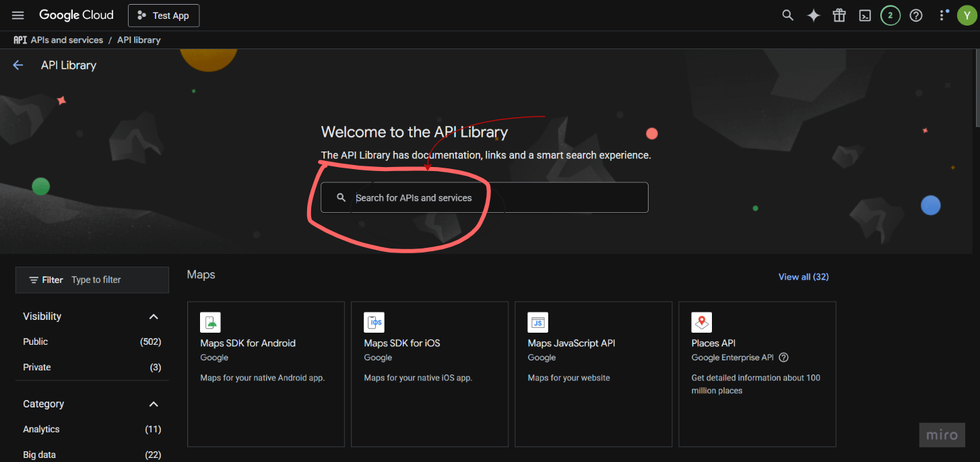
Task: Filter by Analytics category
Action: 41,429
